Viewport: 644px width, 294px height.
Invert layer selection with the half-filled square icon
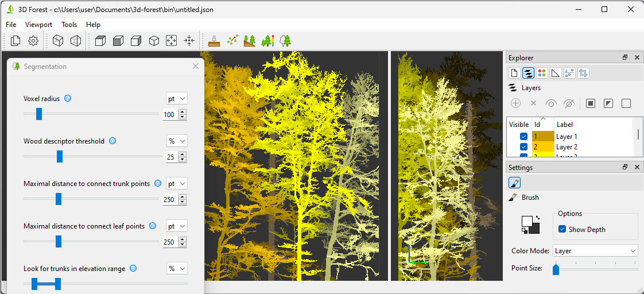608,103
